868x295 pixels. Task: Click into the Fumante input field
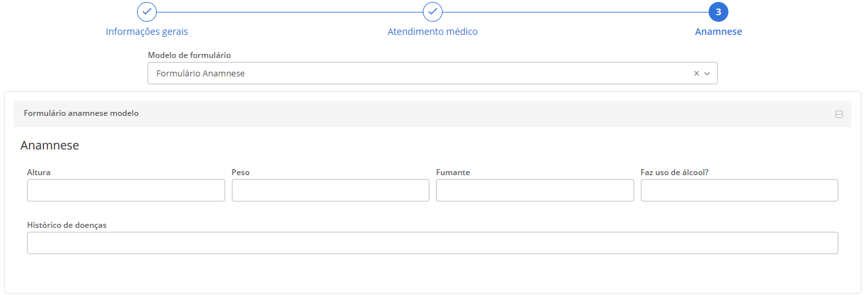coord(535,190)
